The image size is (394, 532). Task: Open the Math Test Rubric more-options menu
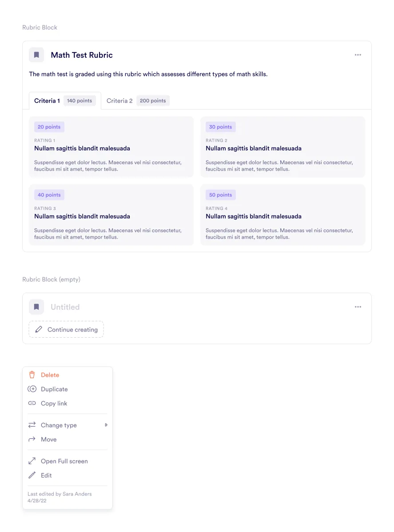point(358,55)
